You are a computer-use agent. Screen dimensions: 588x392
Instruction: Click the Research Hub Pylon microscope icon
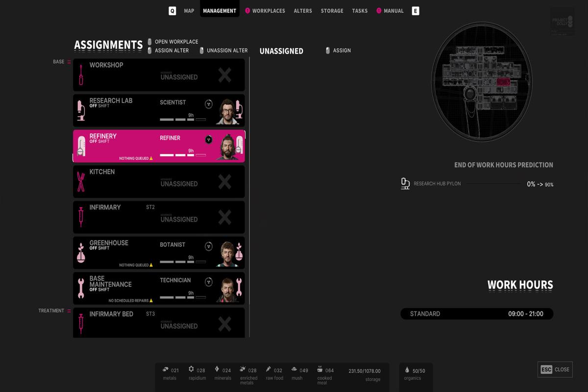point(405,184)
